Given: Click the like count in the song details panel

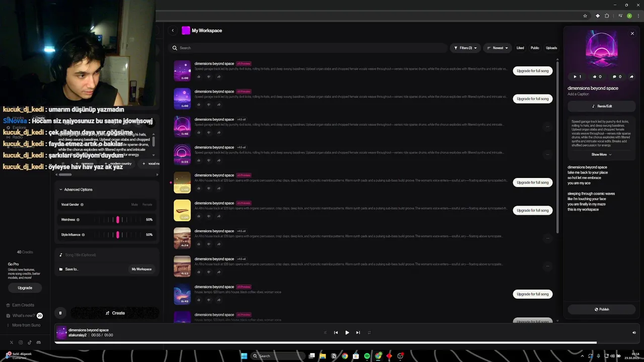Looking at the screenshot, I should coord(598,77).
